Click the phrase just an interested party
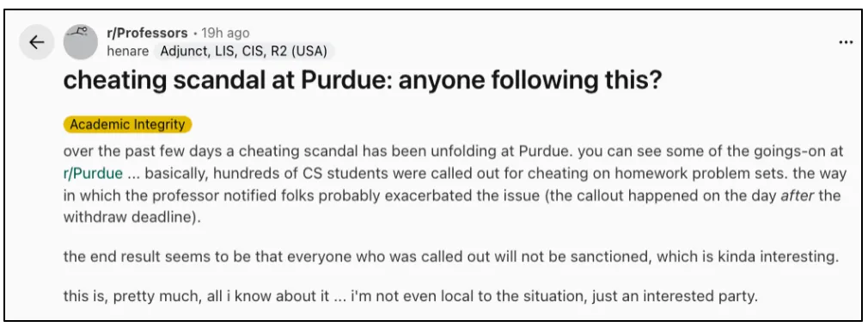The height and width of the screenshot is (327, 868). (x=674, y=297)
